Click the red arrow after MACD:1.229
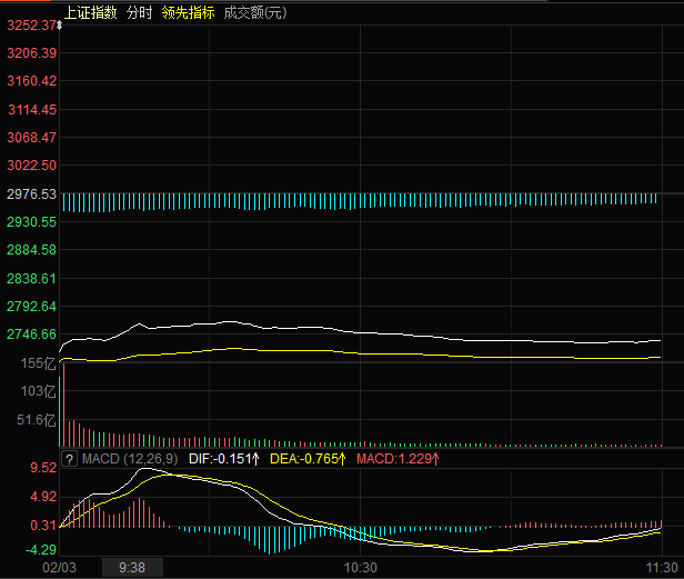 (435, 458)
